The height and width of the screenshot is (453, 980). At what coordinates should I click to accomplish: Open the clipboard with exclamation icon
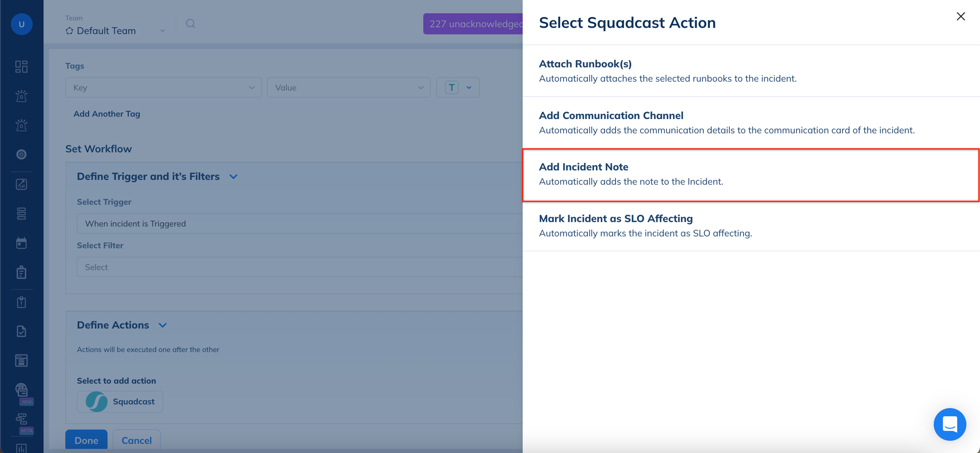point(21,302)
